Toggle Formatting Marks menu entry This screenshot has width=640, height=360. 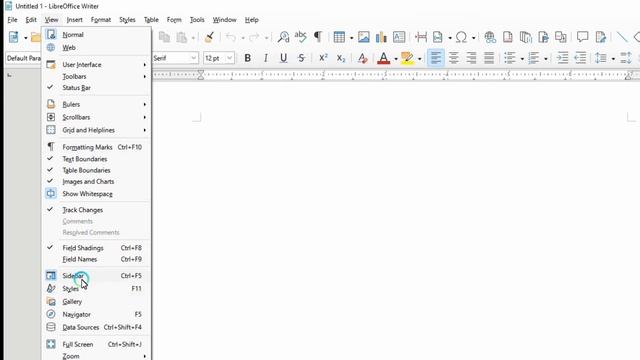(x=96, y=147)
